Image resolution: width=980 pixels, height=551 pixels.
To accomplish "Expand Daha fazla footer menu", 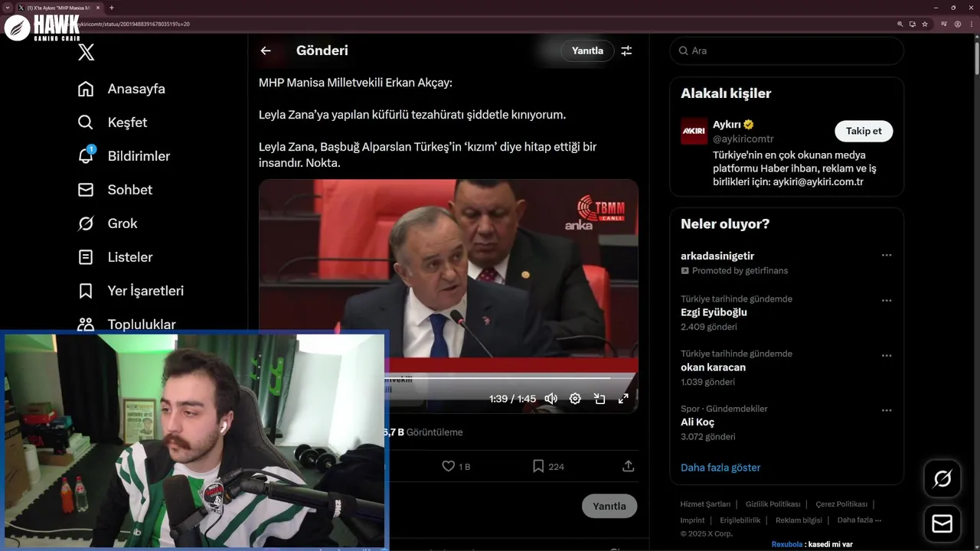I will point(859,520).
